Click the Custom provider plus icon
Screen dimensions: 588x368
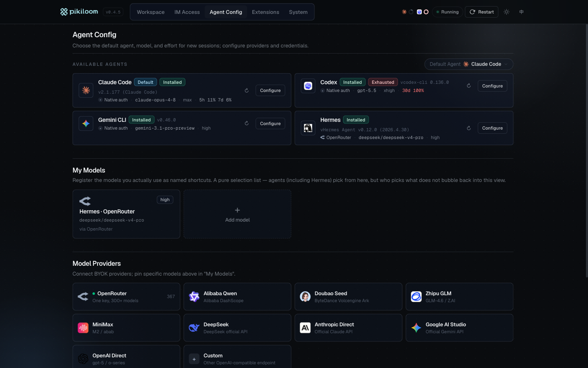(194, 359)
